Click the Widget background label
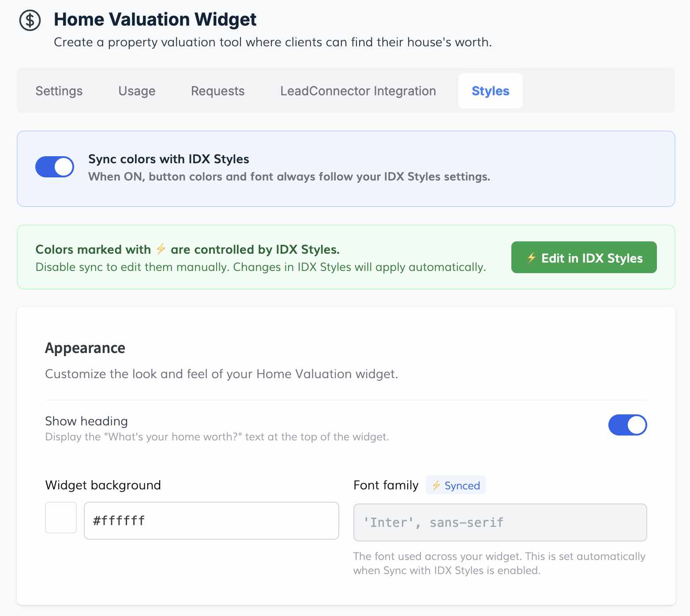The image size is (690, 616). click(103, 485)
